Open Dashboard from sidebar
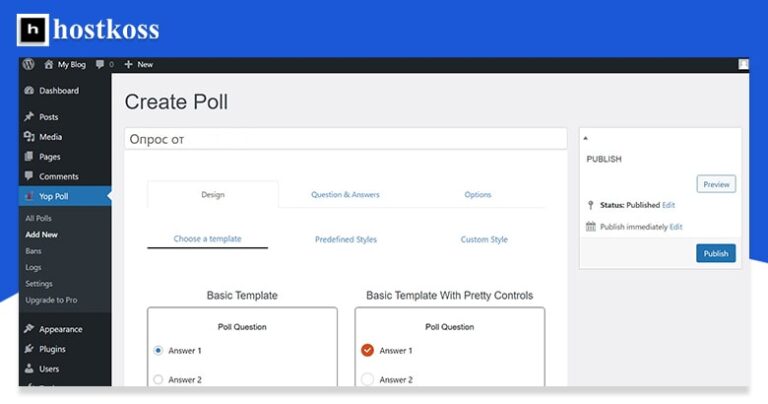768x404 pixels. (29, 91)
